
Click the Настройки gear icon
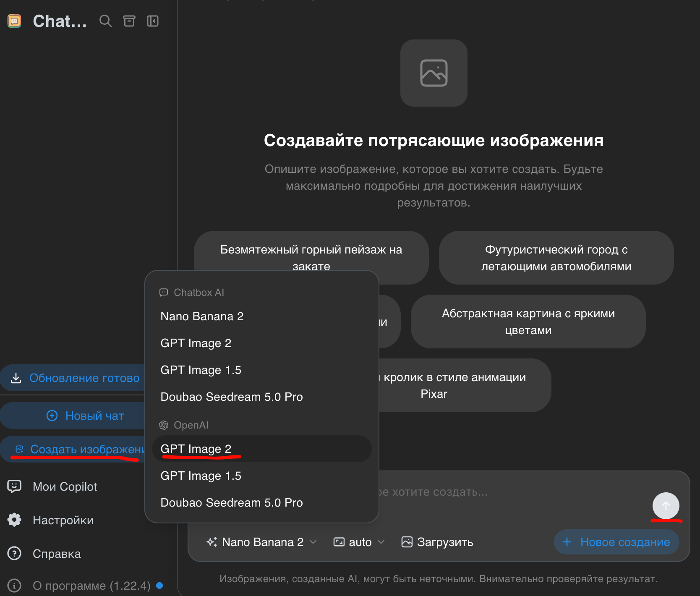coord(14,520)
